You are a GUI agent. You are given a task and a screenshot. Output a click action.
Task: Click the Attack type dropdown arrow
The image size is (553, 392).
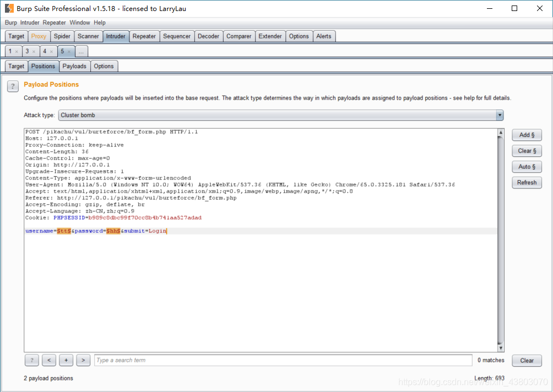pos(500,115)
